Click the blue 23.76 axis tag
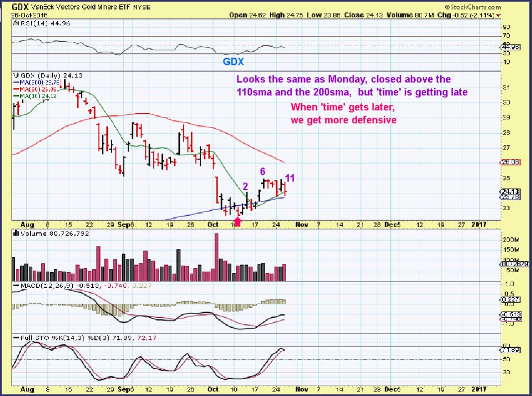The width and height of the screenshot is (532, 396). 510,197
